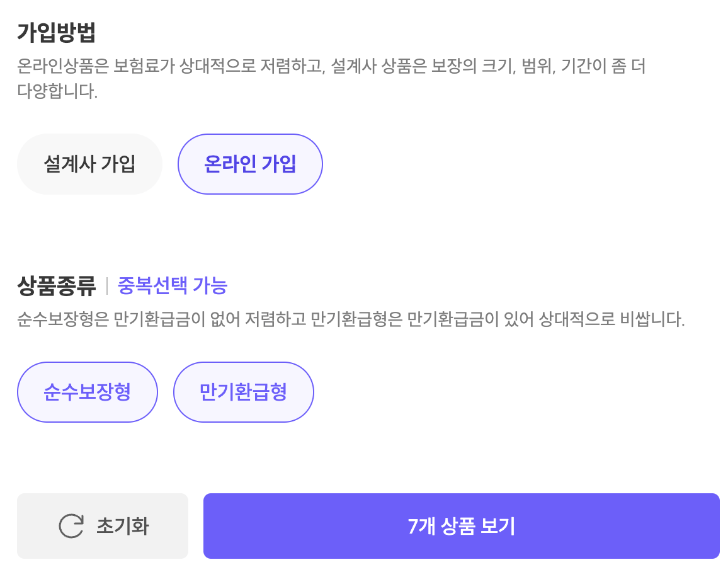
Task: Select the 설계사 가입 filter option
Action: [89, 164]
